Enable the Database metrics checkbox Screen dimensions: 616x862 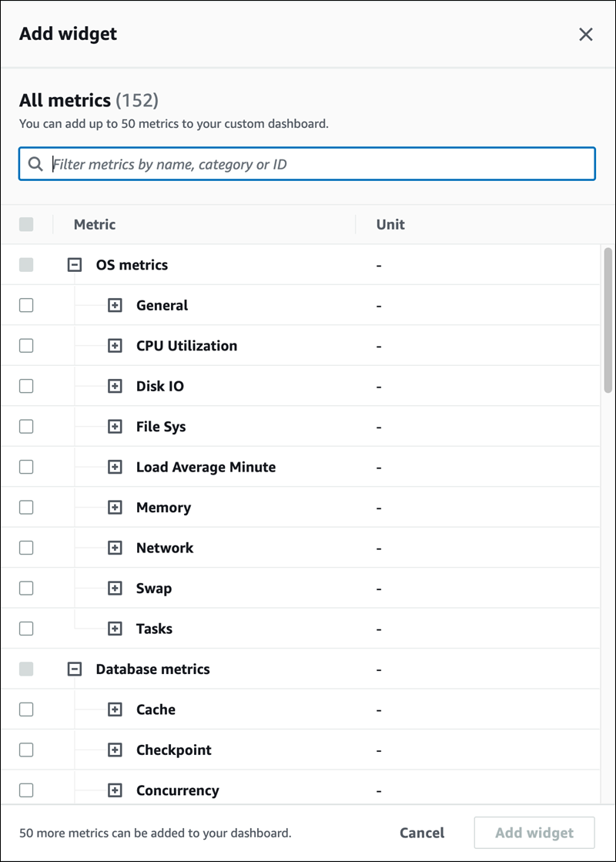[25, 669]
